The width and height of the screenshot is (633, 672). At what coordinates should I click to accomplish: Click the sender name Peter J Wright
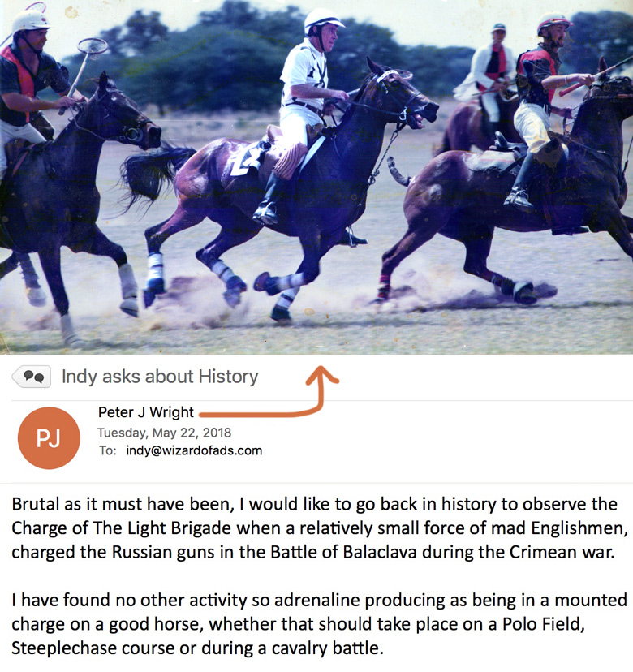tap(146, 412)
